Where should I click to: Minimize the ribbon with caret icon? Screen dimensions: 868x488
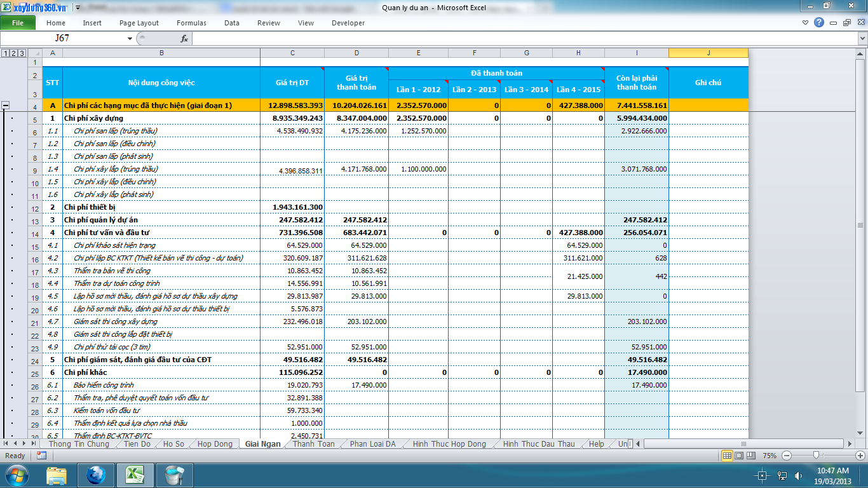pyautogui.click(x=806, y=22)
